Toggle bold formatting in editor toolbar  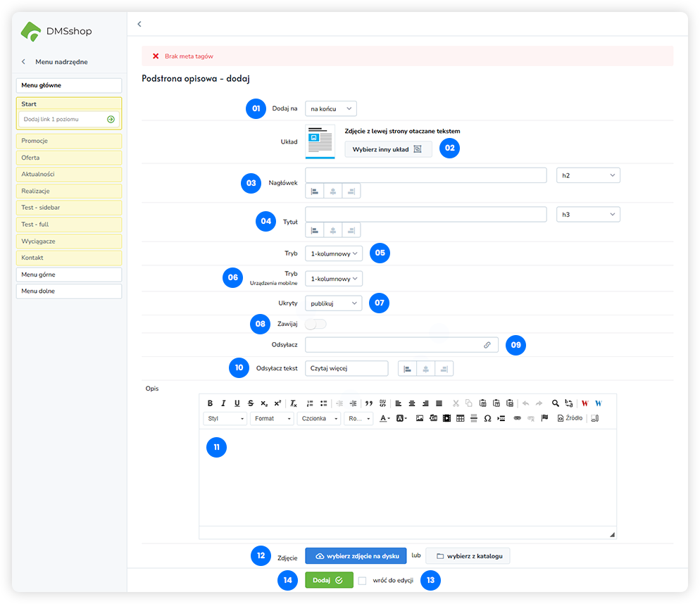point(210,403)
